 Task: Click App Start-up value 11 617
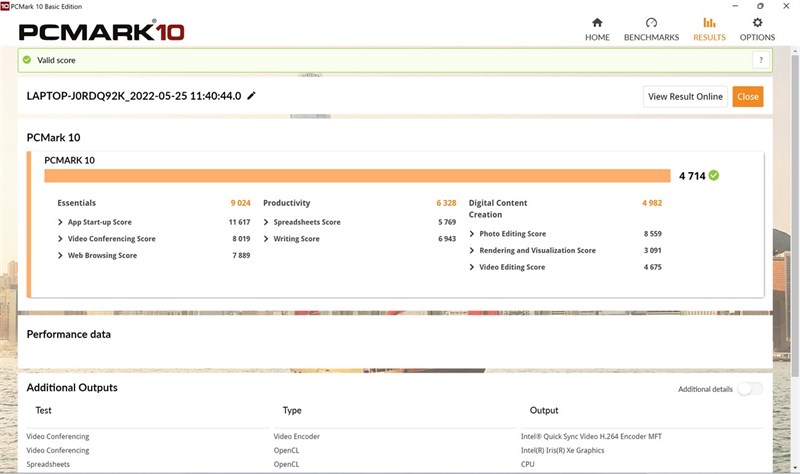(x=239, y=222)
